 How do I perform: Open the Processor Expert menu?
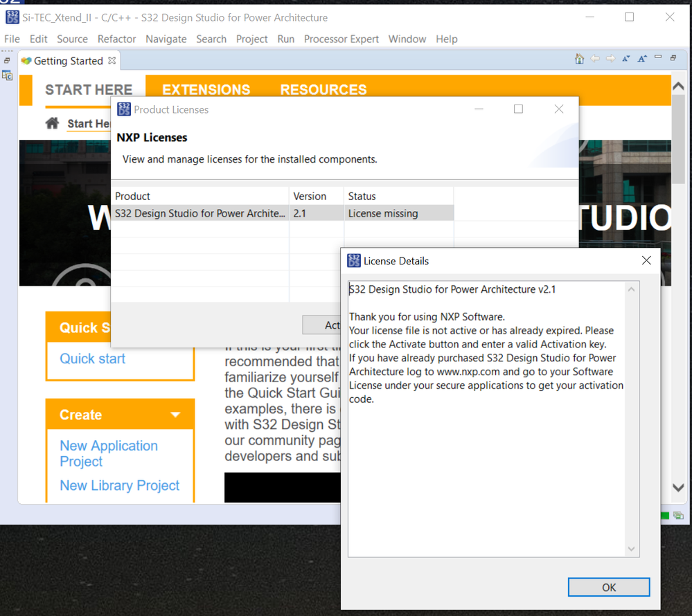tap(341, 39)
